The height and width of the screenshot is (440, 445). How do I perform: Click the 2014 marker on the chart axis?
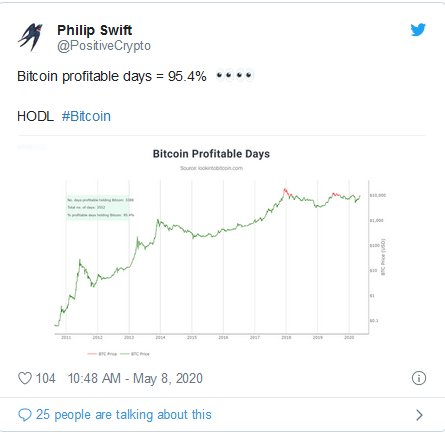pyautogui.click(x=160, y=338)
